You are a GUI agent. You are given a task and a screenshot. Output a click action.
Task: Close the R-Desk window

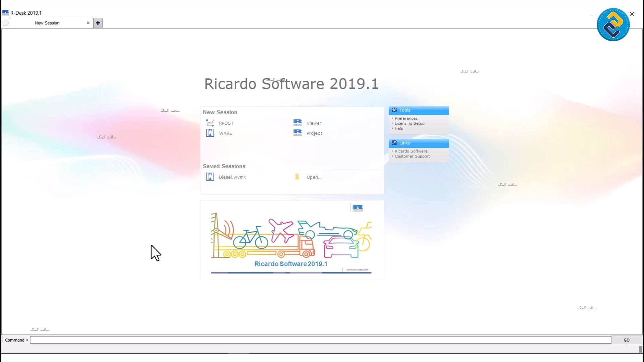point(632,14)
